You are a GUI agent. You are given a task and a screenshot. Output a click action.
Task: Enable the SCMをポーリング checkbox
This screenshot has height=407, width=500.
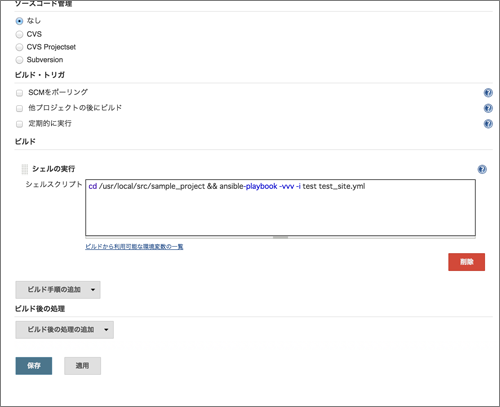[x=20, y=93]
